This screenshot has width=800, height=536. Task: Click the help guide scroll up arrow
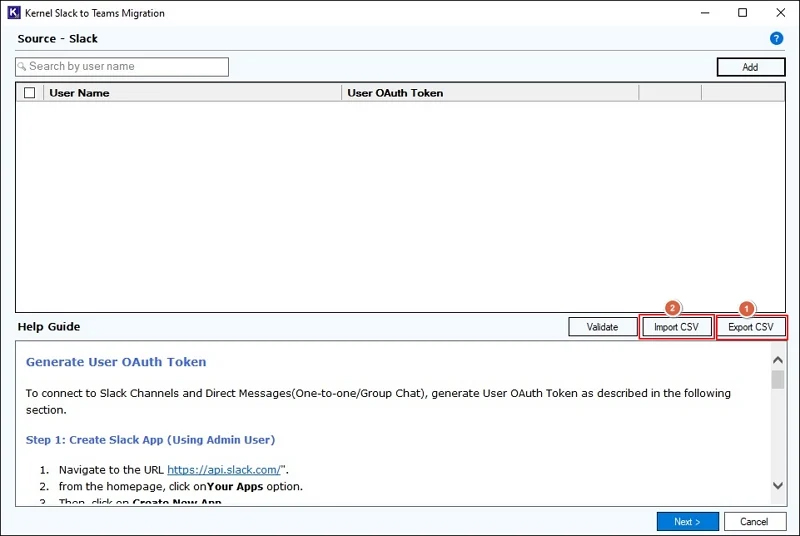(x=778, y=360)
